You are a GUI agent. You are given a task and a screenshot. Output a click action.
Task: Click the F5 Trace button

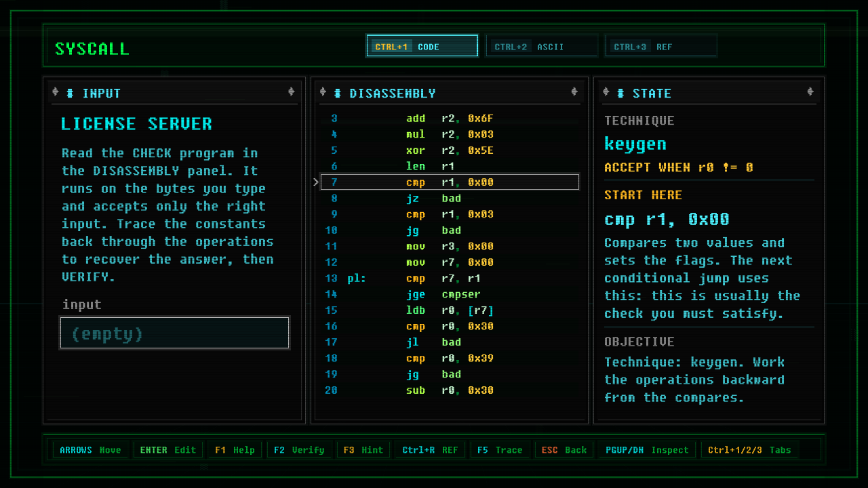tap(500, 450)
